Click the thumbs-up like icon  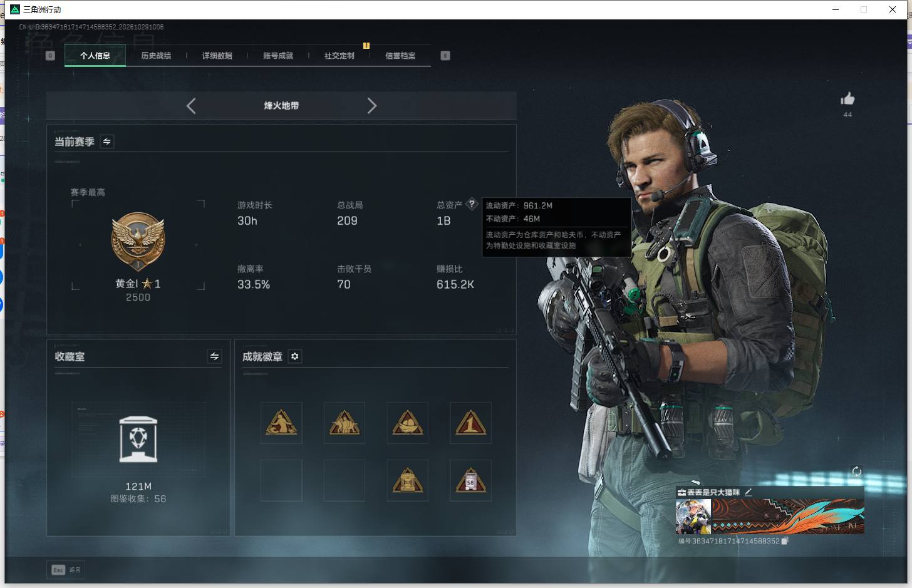coord(847,99)
